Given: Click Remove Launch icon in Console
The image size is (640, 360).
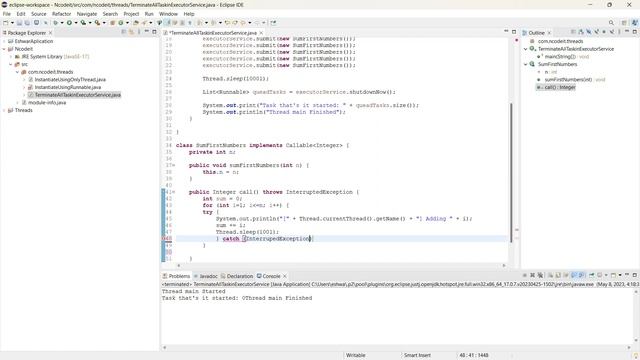Looking at the screenshot, I should click(532, 275).
